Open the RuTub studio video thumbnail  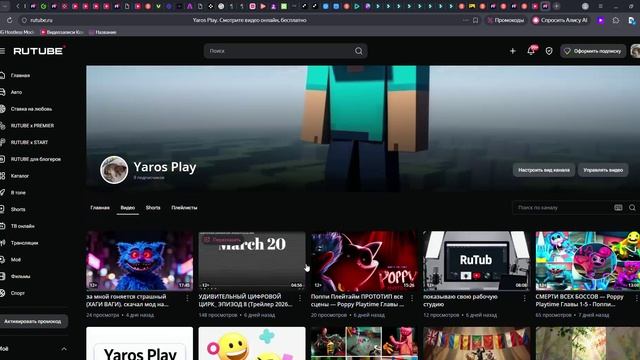click(x=477, y=261)
